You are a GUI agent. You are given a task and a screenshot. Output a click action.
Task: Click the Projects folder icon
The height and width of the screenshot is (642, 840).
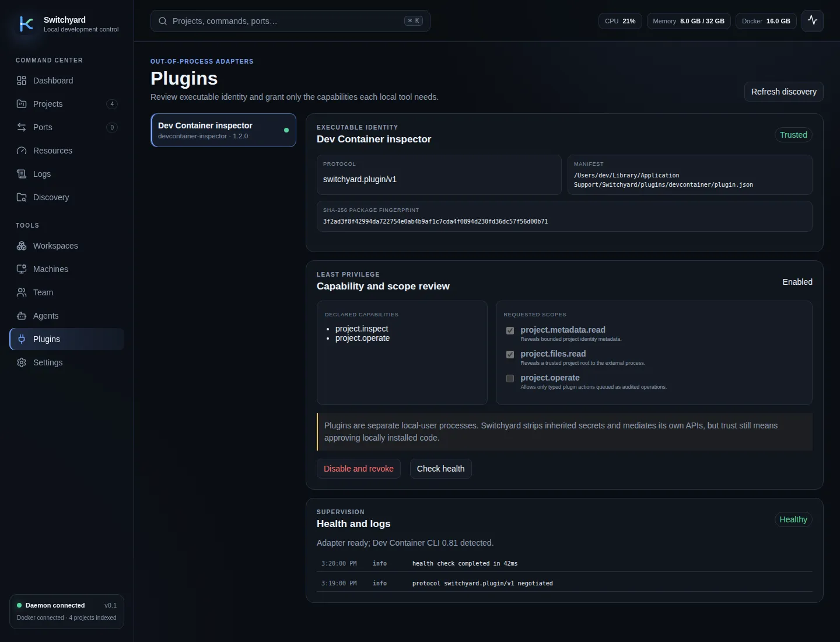(22, 104)
